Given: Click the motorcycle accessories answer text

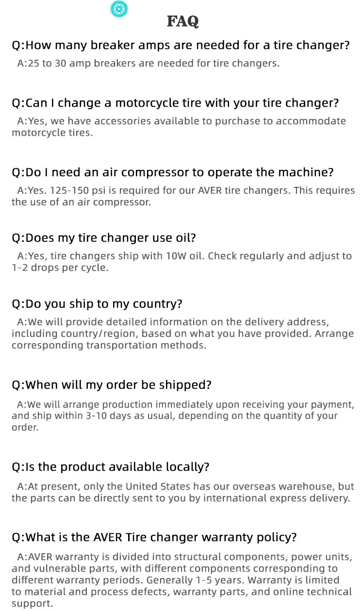Looking at the screenshot, I should point(179,127).
